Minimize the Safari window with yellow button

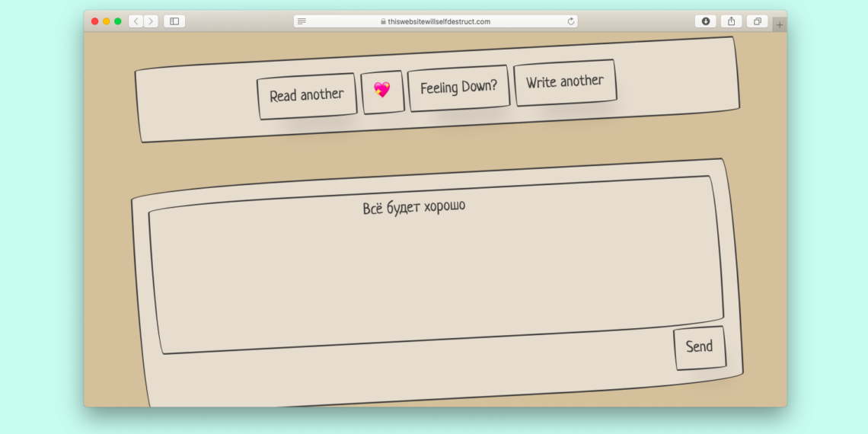(x=107, y=21)
